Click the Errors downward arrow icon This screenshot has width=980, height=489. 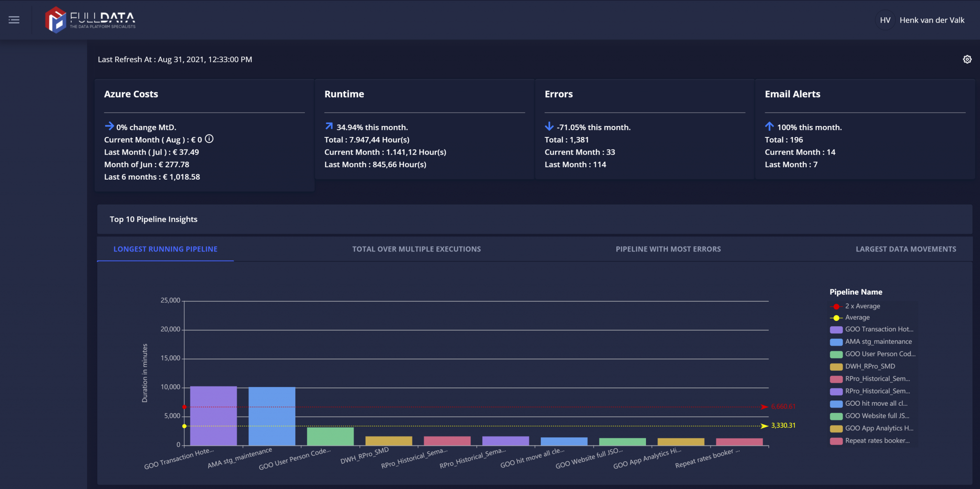549,126
